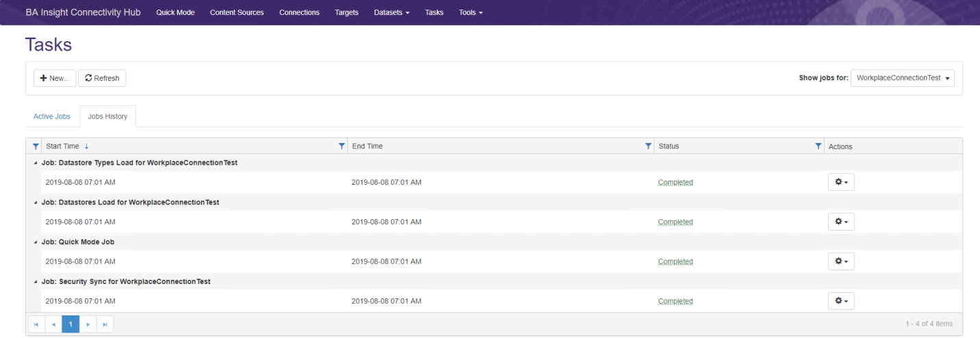Screen dimensions: 980x338
Task: Click Completed status link for Quick Mode Job
Action: coord(675,261)
